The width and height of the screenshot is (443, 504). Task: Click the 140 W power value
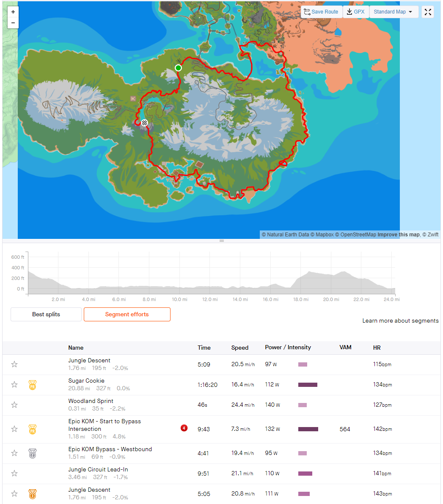(272, 405)
